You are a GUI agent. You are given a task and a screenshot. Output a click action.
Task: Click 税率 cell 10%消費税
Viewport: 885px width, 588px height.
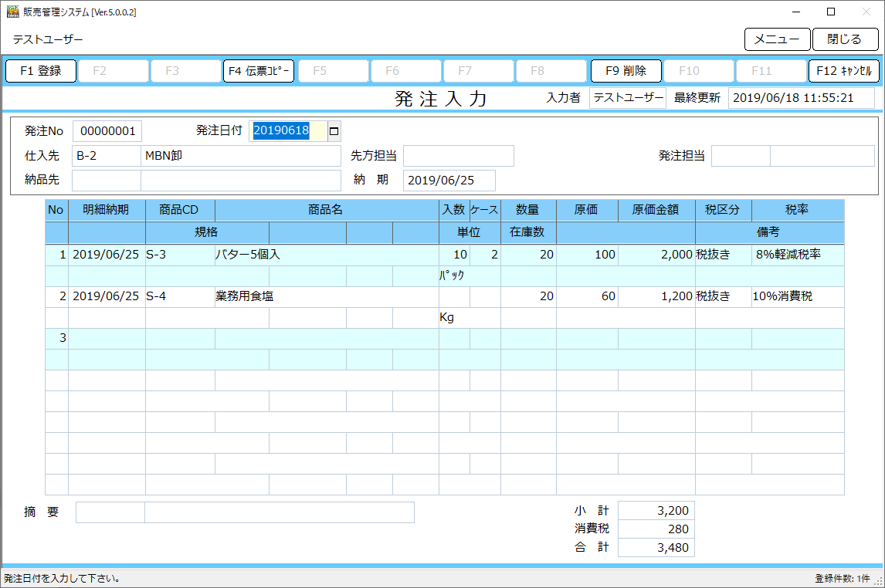(x=798, y=296)
